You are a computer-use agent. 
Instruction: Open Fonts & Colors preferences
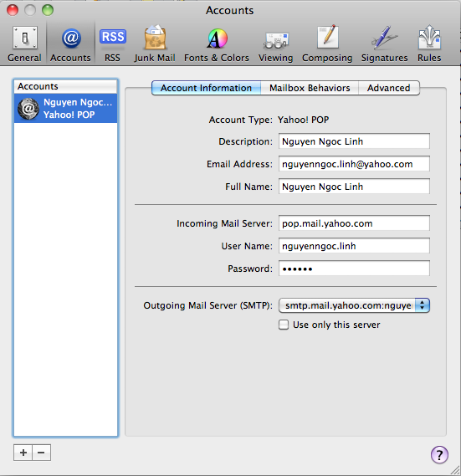pos(217,44)
